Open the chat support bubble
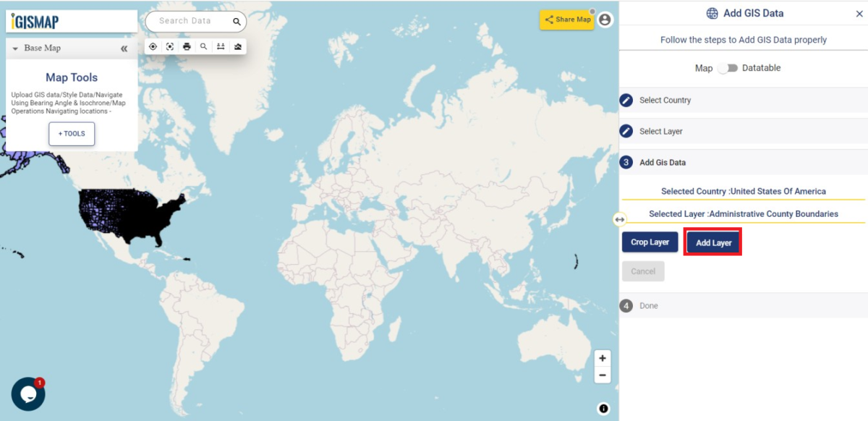Viewport: 868px width, 421px height. [x=27, y=394]
